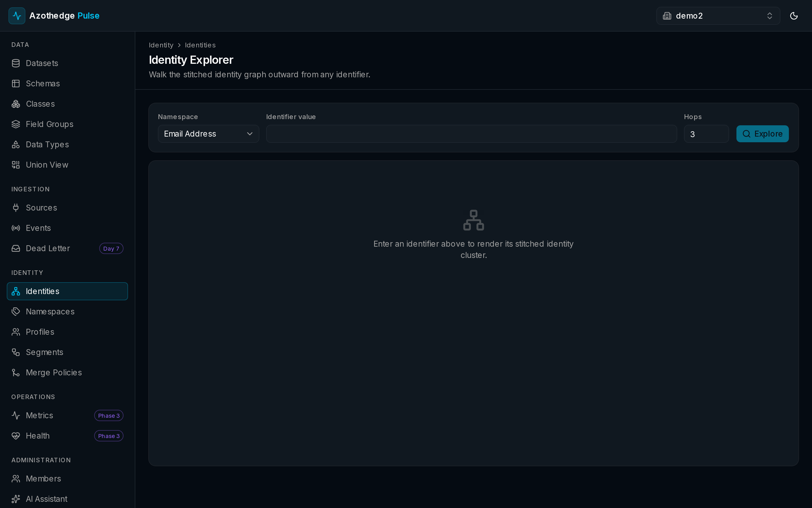812x508 pixels.
Task: Click the Phase 3 badge beside Metrics
Action: (x=109, y=416)
